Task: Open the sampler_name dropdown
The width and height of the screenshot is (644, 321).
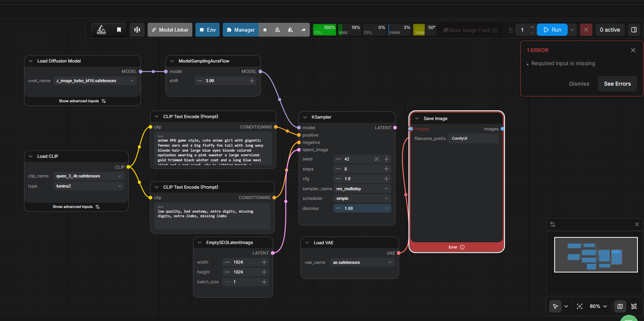Action: tap(362, 189)
